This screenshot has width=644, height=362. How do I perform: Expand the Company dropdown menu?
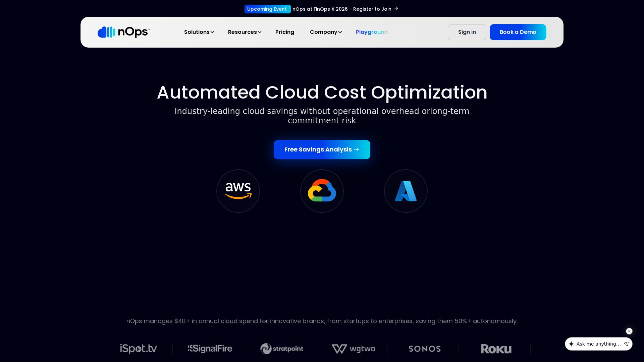tap(326, 32)
